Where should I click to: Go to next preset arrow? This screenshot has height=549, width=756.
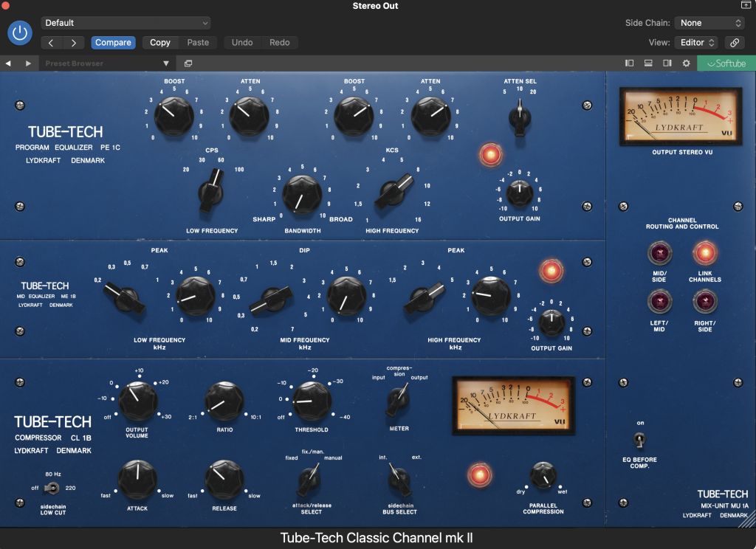28,63
